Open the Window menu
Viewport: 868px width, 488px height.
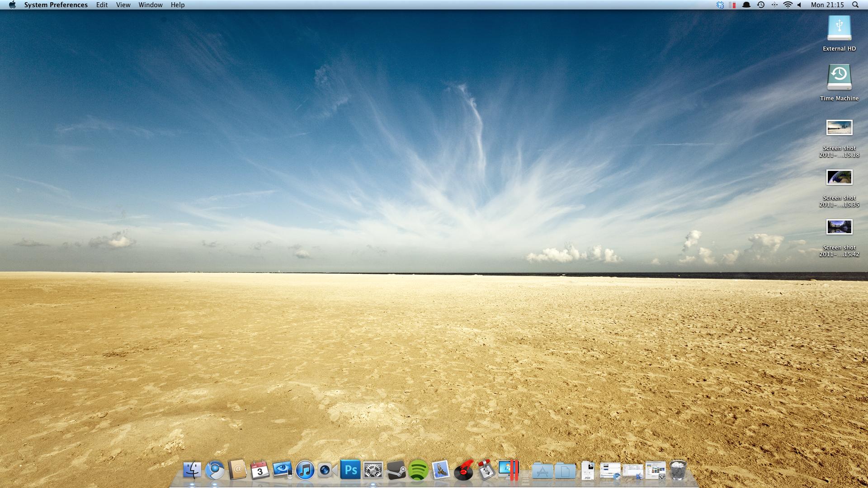150,5
